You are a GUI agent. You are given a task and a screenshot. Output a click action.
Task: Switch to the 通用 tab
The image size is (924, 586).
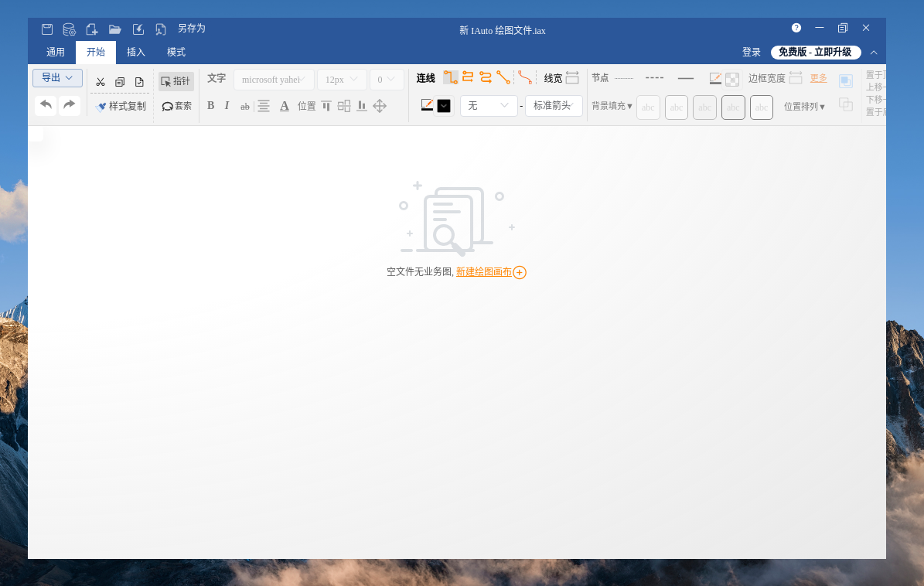(x=56, y=53)
